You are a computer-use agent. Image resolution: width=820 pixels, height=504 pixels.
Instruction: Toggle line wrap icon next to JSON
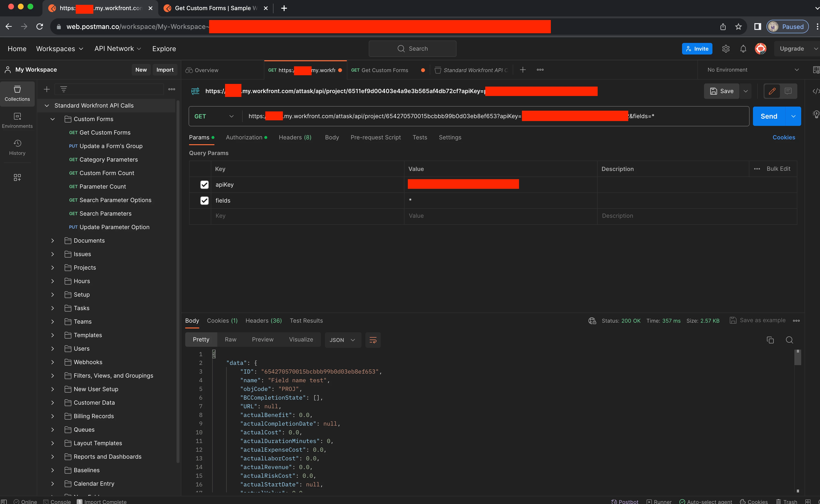[x=373, y=340]
